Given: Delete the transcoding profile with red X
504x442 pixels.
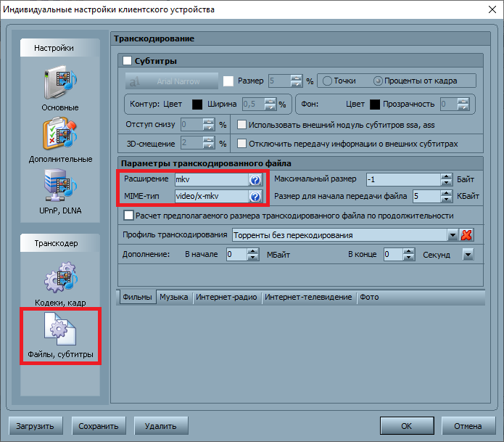Looking at the screenshot, I should pyautogui.click(x=466, y=235).
